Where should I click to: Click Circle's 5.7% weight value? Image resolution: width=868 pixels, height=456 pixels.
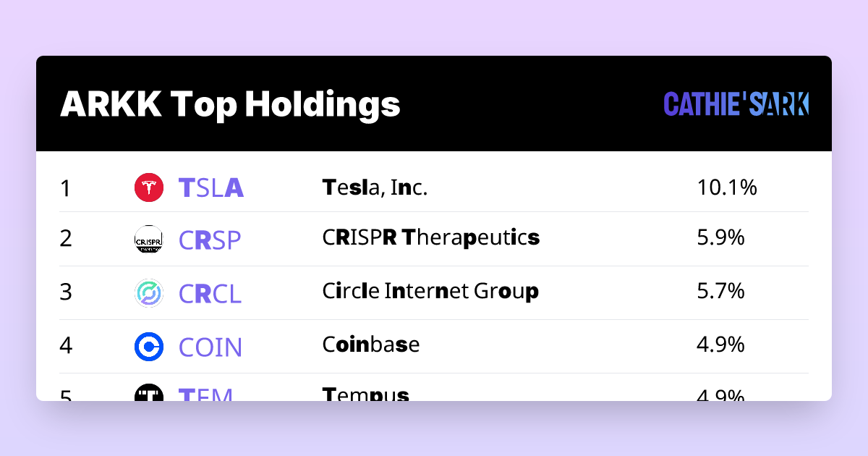720,292
